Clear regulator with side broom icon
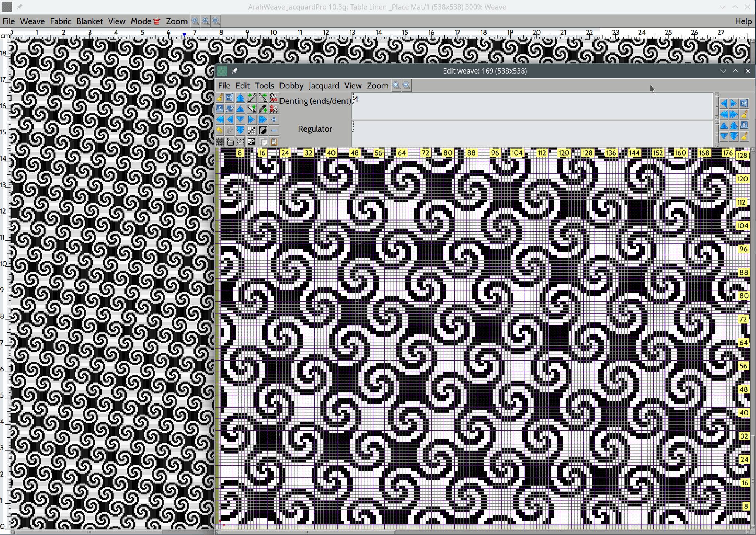Viewport: 756px width, 535px height. tap(744, 136)
